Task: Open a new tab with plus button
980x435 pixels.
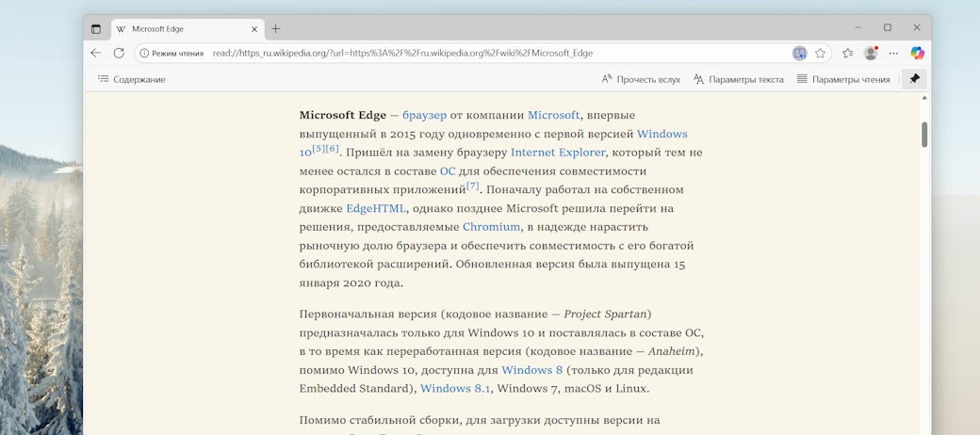Action: click(x=276, y=28)
